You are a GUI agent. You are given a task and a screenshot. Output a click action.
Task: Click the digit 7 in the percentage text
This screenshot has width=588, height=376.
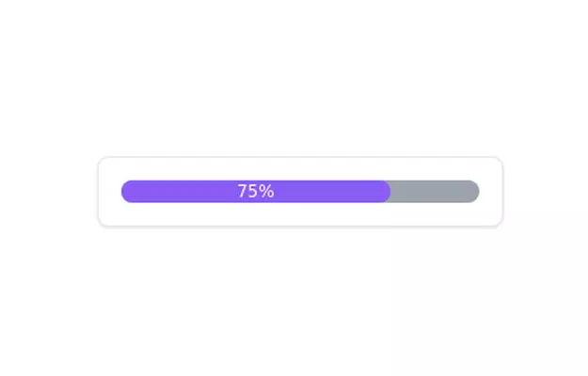pos(243,191)
